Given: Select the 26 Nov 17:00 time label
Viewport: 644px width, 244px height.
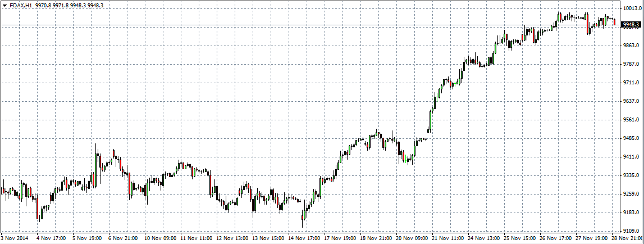Looking at the screenshot, I should pos(555,238).
